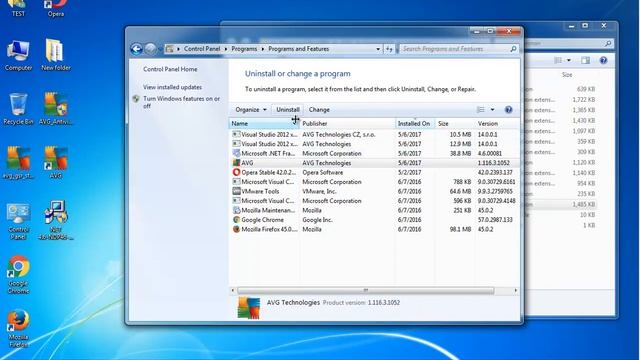
Task: Click the Mozilla Firefox icon in list
Action: tap(236, 229)
